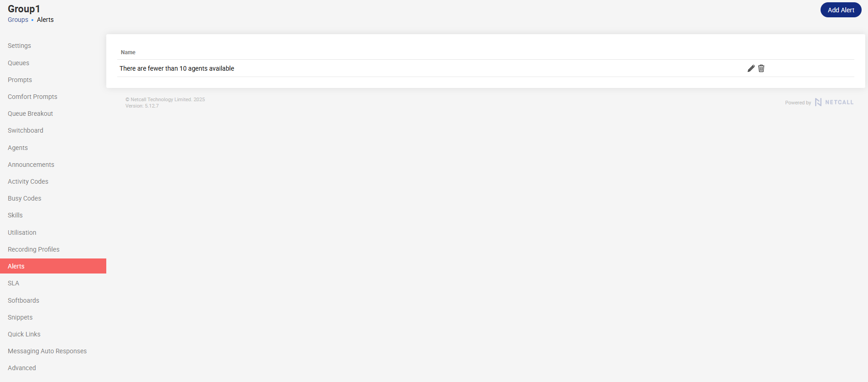
Task: Open the Settings section
Action: point(19,46)
